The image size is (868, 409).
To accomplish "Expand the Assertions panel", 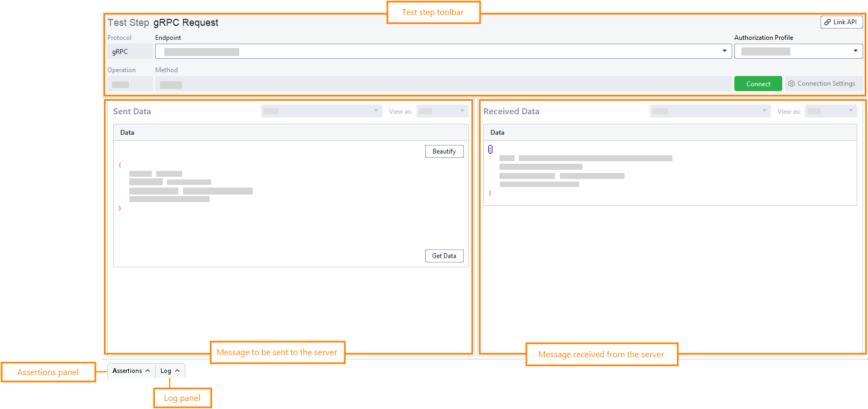I will click(131, 371).
